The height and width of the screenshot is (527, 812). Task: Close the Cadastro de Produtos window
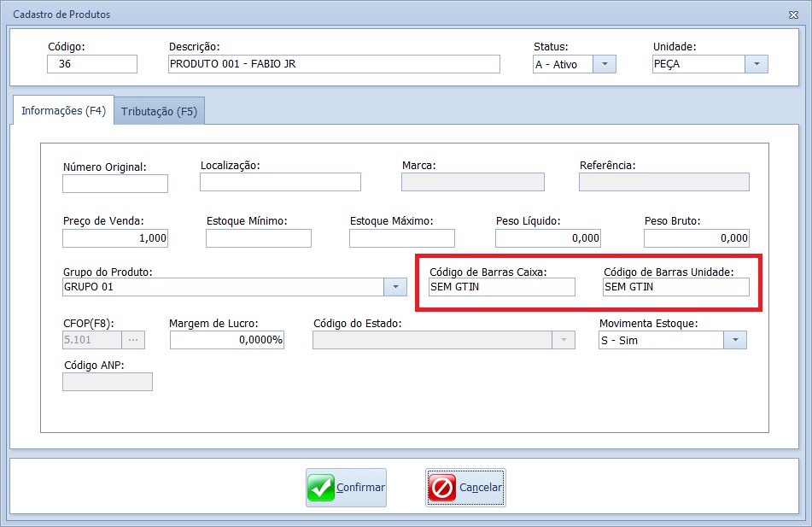click(795, 15)
